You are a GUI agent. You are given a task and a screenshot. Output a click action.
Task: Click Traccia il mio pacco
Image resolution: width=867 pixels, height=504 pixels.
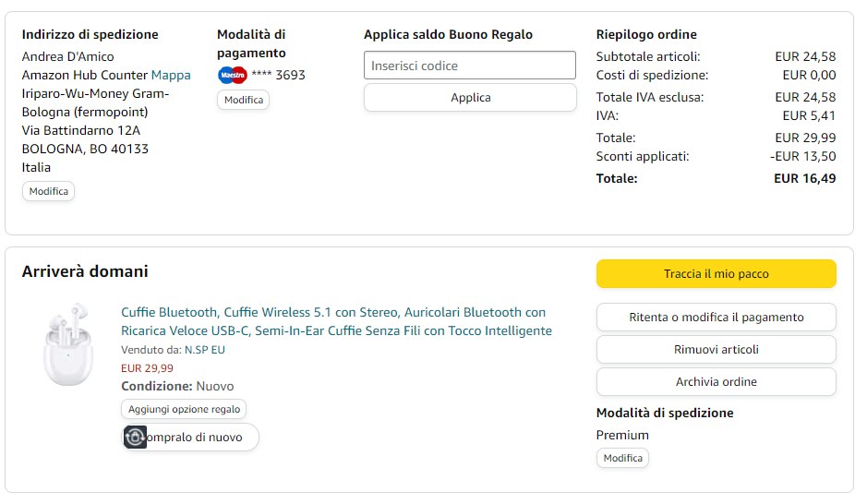pyautogui.click(x=716, y=274)
